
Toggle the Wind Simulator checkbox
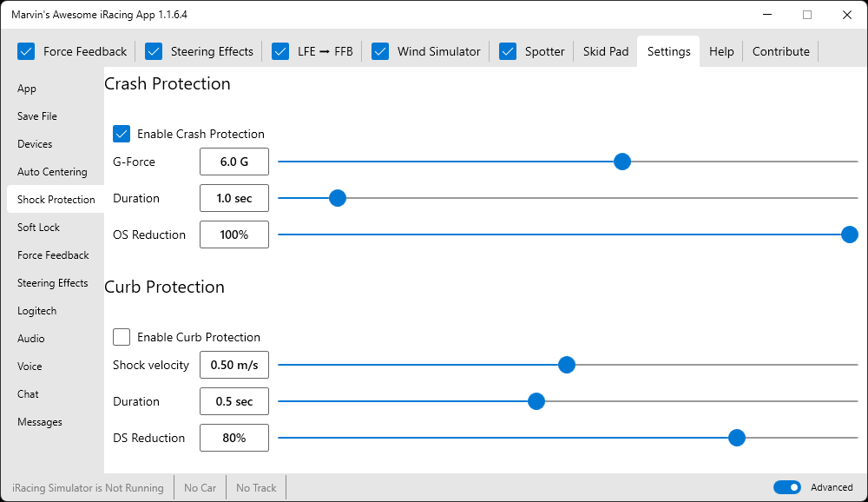(380, 51)
